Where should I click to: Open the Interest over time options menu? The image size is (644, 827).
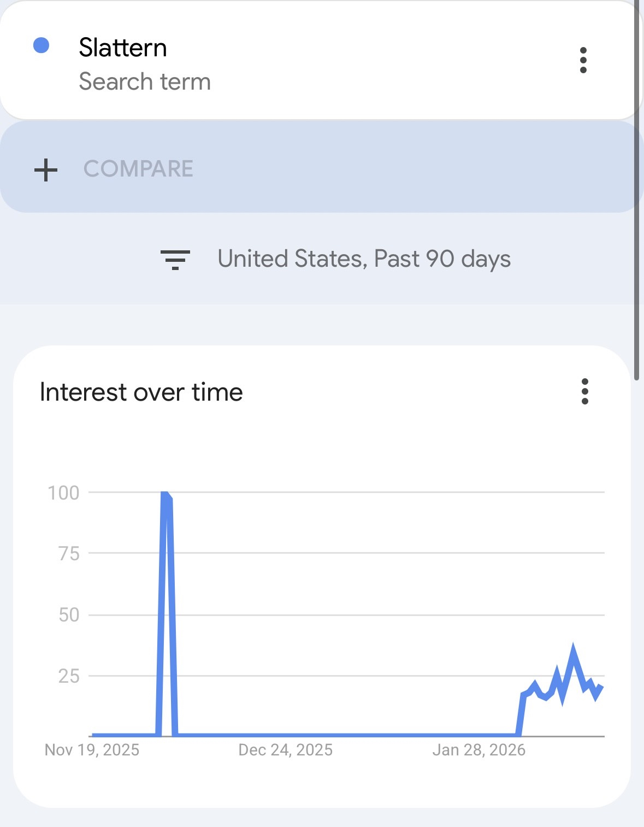coord(584,391)
